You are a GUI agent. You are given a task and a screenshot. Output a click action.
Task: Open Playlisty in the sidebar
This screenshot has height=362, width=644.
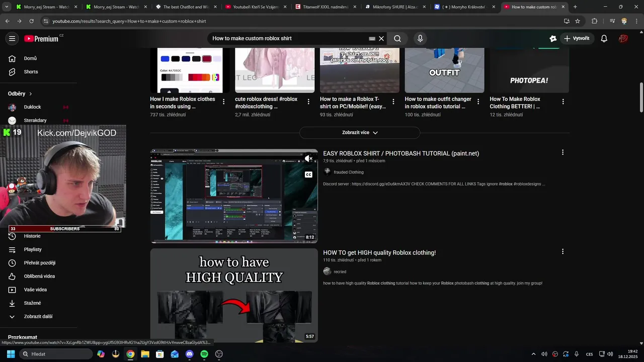coord(33,250)
